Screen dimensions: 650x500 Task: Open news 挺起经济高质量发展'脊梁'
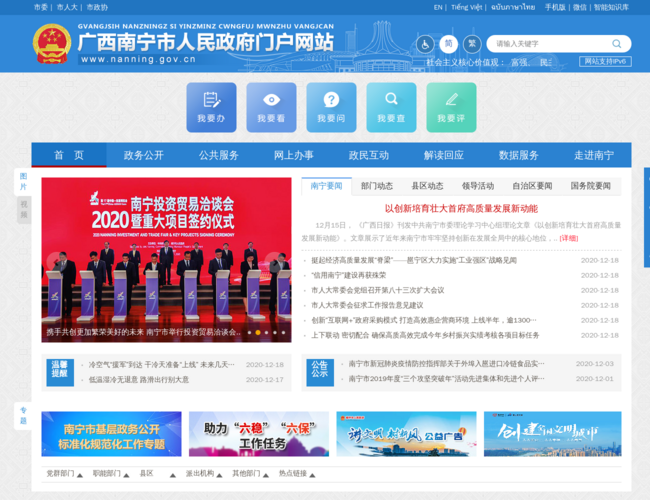click(414, 260)
